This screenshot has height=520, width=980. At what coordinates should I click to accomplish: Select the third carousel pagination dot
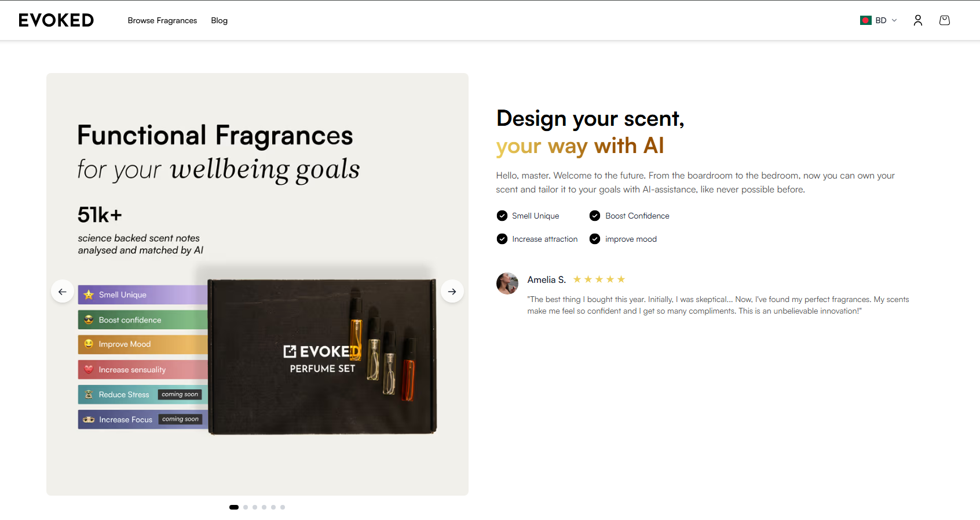(255, 507)
